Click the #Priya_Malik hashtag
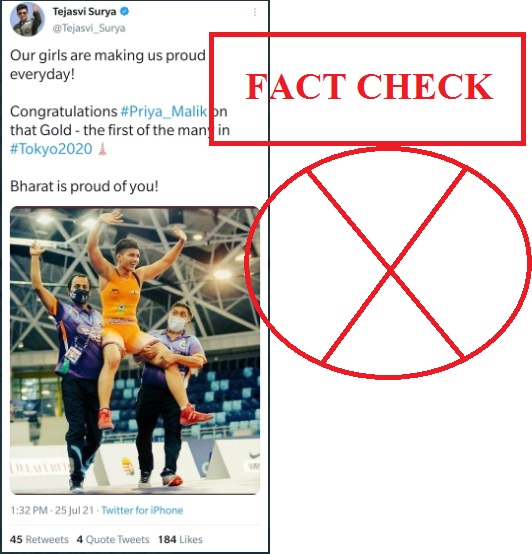 164,112
